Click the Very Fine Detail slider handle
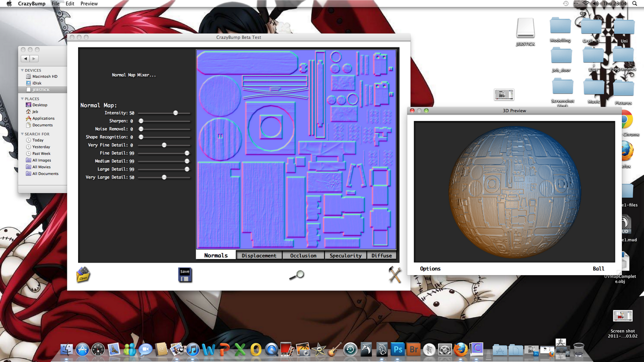The height and width of the screenshot is (362, 644). [164, 145]
